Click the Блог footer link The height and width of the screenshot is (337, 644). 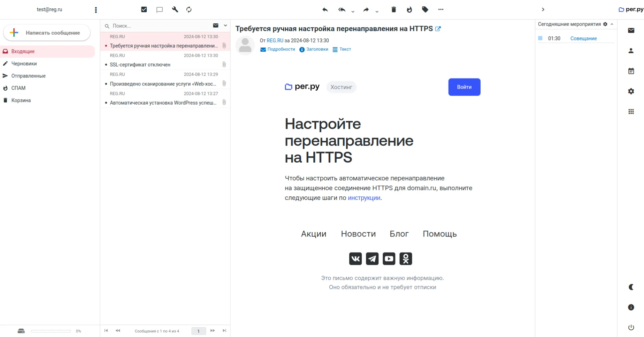tap(399, 234)
